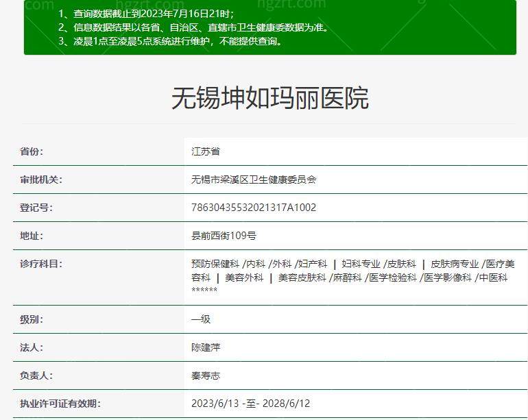Select person-in-charge name 秦寿志
The height and width of the screenshot is (420, 528).
coord(206,375)
